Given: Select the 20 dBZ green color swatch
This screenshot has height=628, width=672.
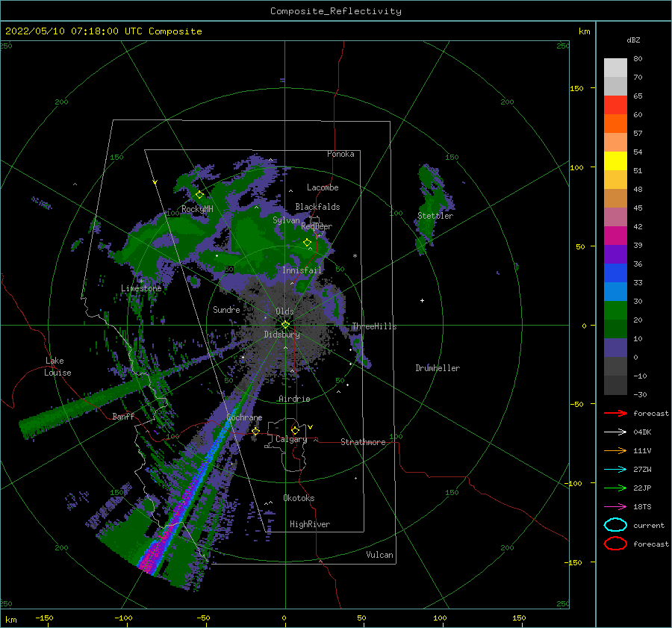Looking at the screenshot, I should coord(615,311).
